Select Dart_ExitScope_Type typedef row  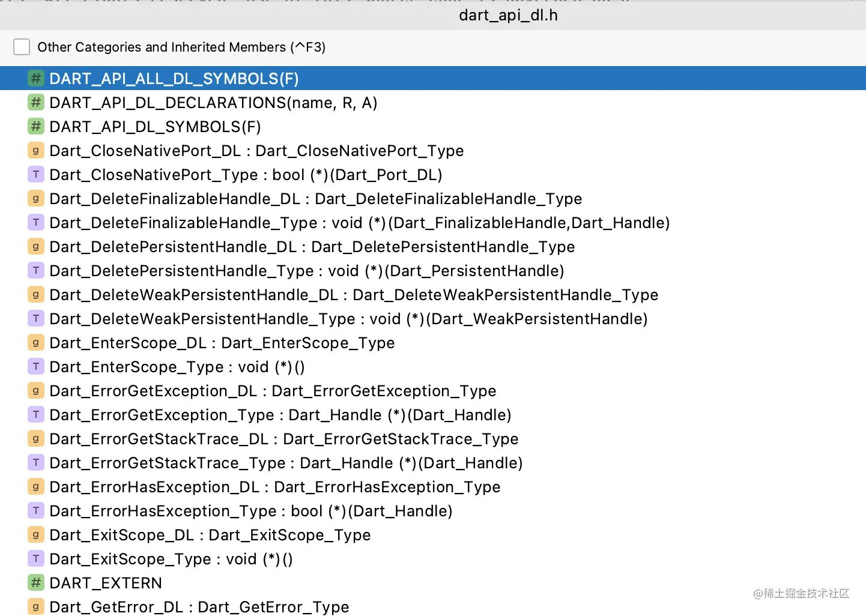coord(433,558)
